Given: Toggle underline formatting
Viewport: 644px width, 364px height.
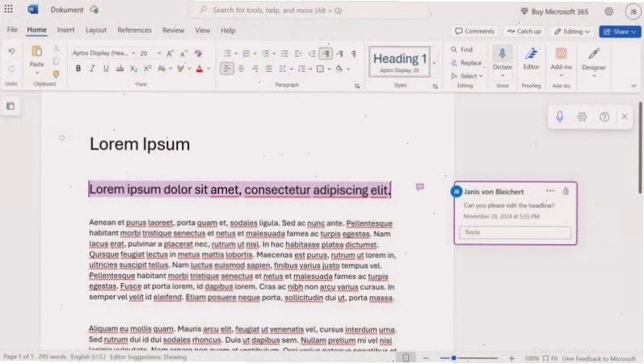Looking at the screenshot, I should click(x=106, y=69).
